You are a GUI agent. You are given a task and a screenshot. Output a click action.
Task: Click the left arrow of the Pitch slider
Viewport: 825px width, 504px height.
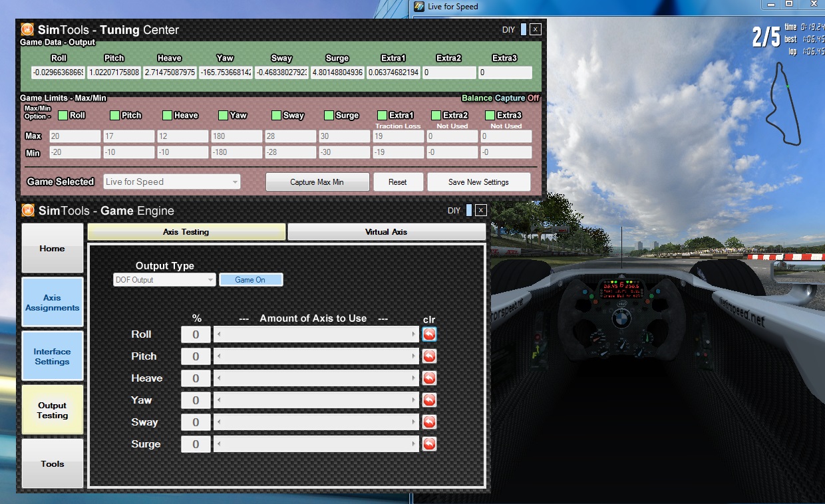coord(219,356)
